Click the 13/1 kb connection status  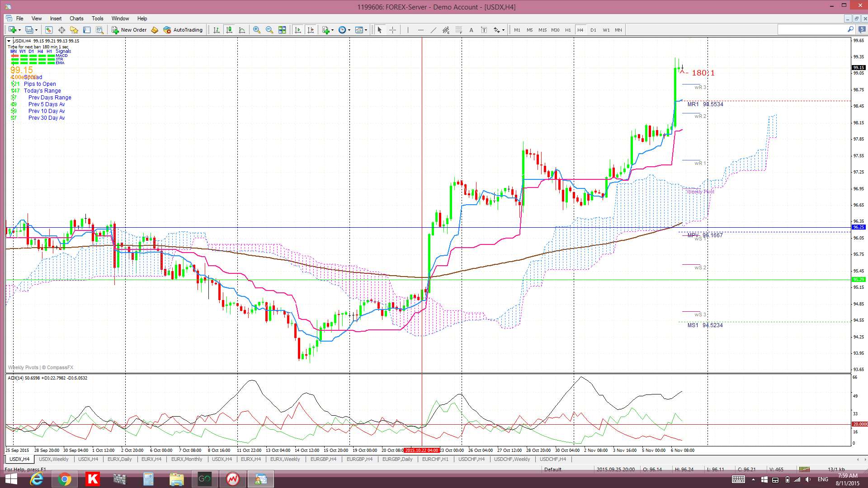coord(836,469)
